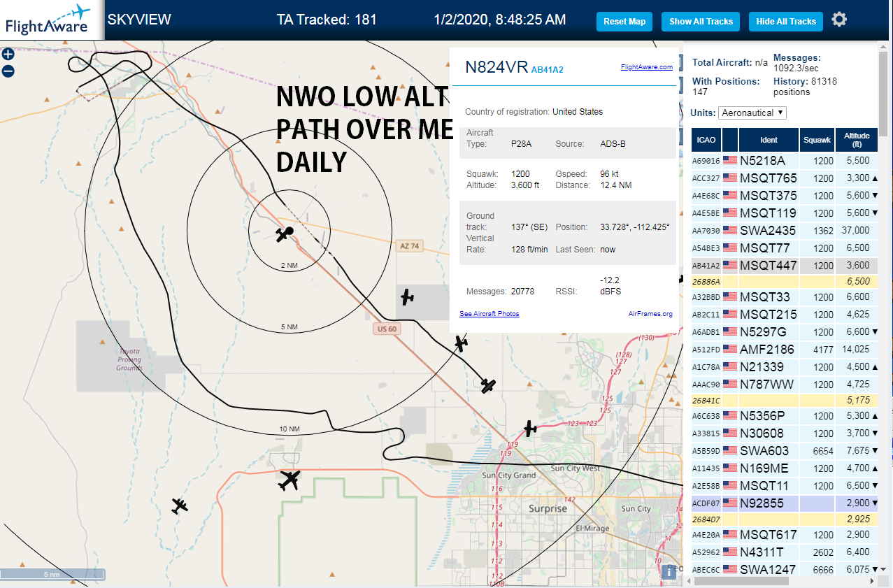This screenshot has width=893, height=588.
Task: Select the N30608 aircraft row
Action: 784,433
